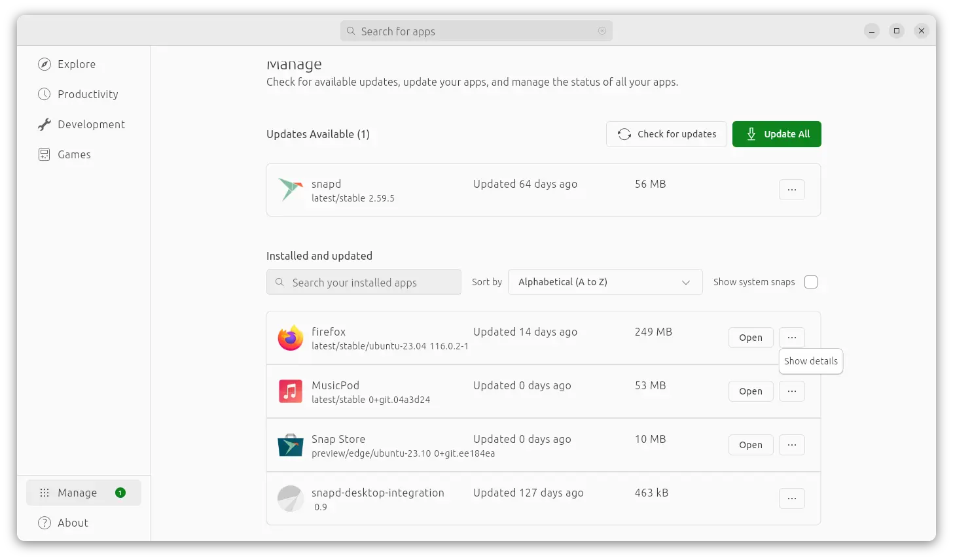
Task: Click the green Update All button
Action: 776,134
